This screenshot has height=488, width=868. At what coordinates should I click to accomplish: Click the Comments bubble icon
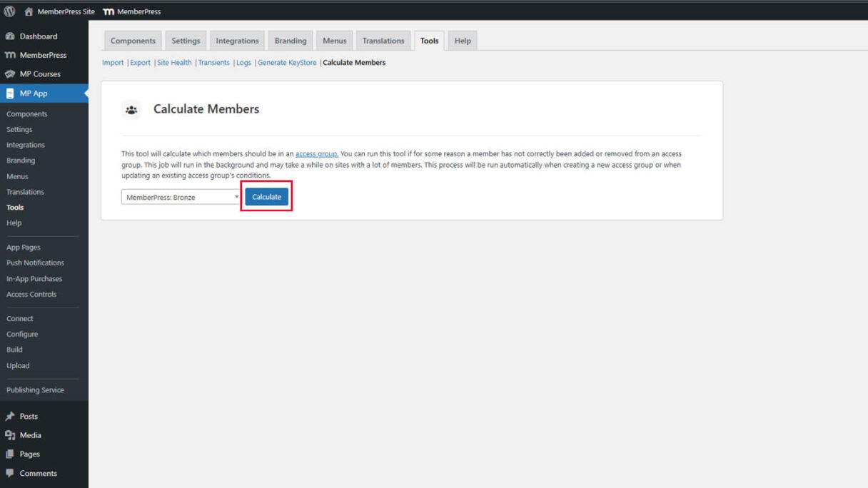tap(10, 473)
